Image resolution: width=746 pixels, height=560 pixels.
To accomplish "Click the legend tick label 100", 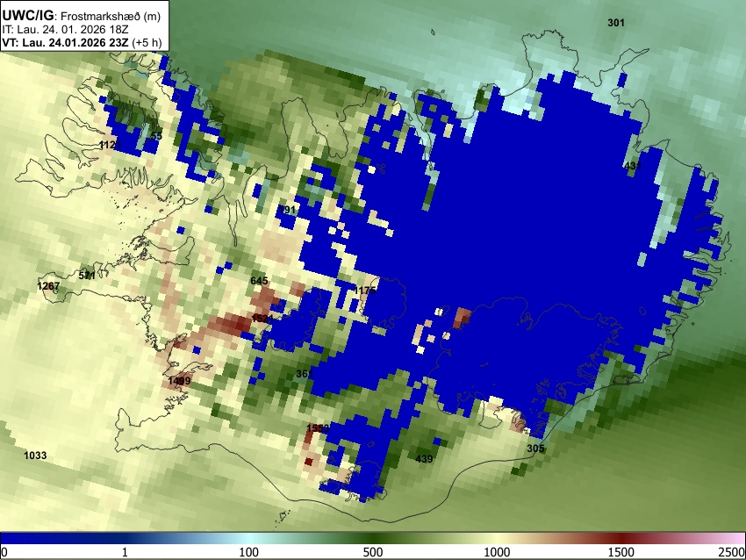I will click(x=249, y=552).
